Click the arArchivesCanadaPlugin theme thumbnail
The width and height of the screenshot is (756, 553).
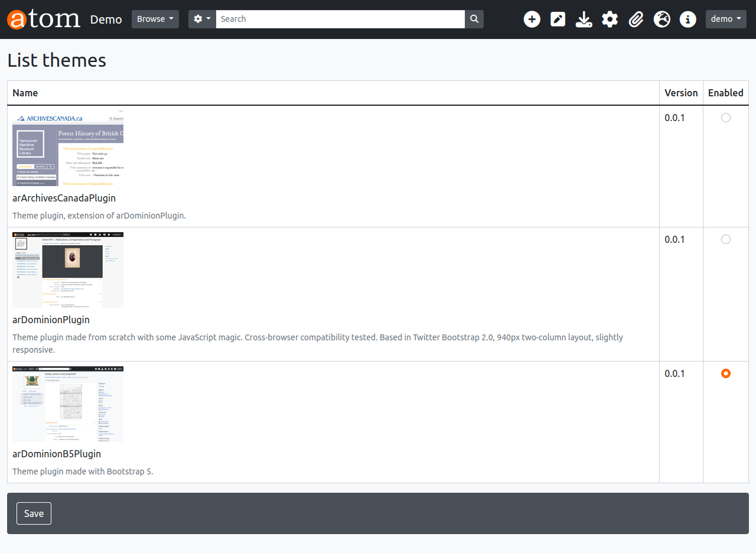(x=68, y=148)
